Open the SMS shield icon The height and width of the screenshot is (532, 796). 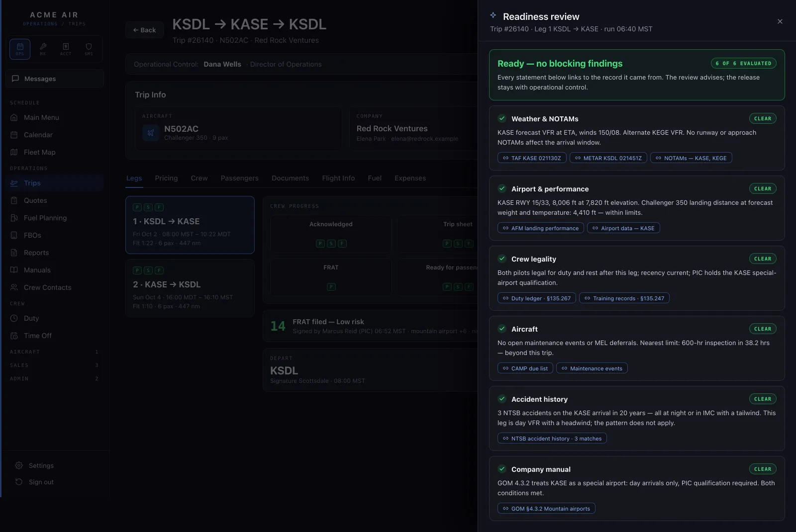(89, 49)
